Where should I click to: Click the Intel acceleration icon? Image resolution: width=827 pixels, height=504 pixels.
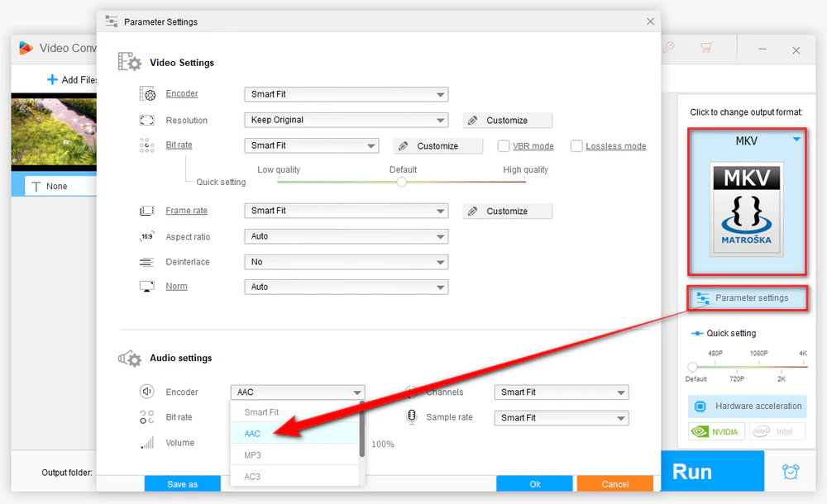click(x=777, y=431)
